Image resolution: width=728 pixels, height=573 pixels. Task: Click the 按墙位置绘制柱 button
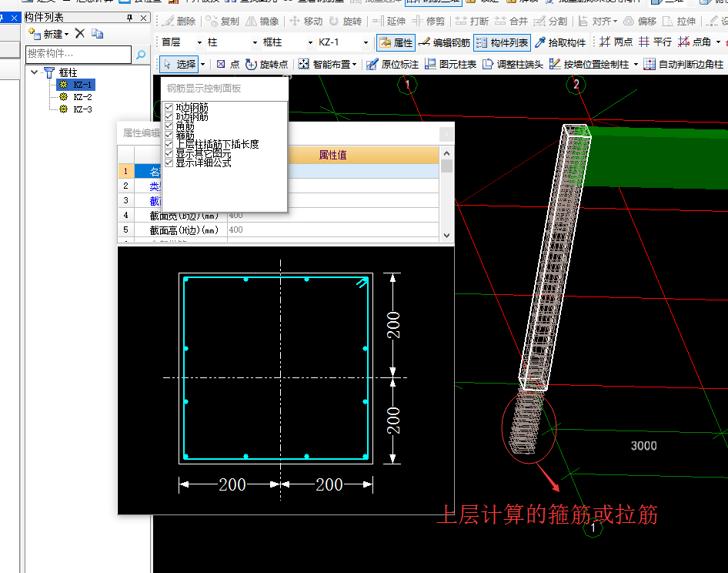coord(589,64)
